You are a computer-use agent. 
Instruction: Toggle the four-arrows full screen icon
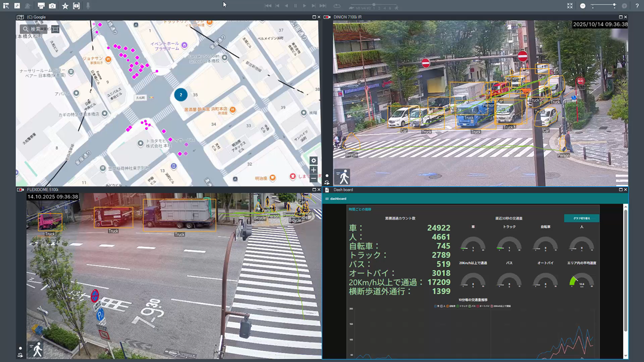(570, 6)
